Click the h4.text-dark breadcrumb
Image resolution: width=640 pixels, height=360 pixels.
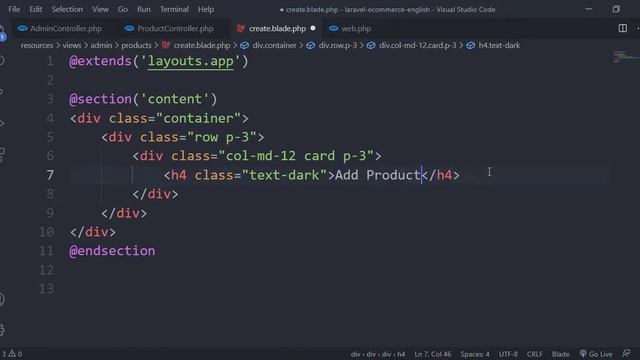pyautogui.click(x=499, y=45)
